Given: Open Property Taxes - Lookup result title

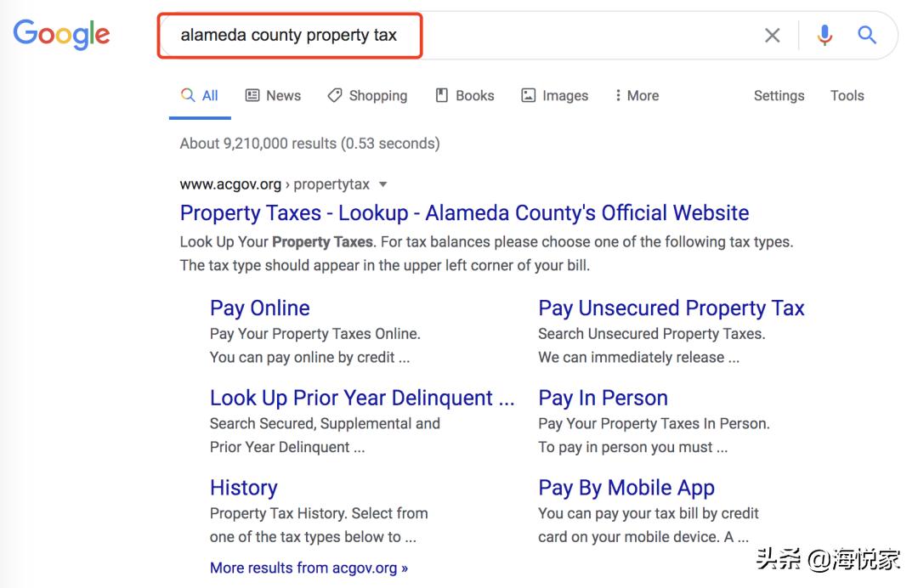Looking at the screenshot, I should coord(464,212).
